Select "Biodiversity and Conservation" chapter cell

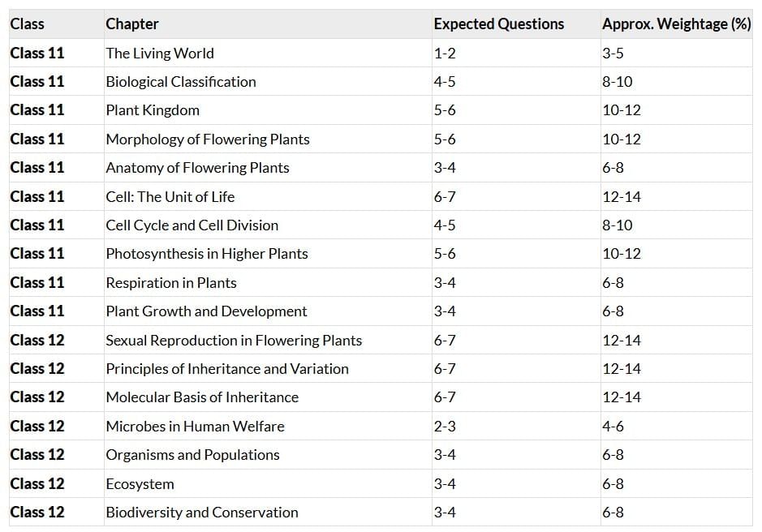coord(202,513)
